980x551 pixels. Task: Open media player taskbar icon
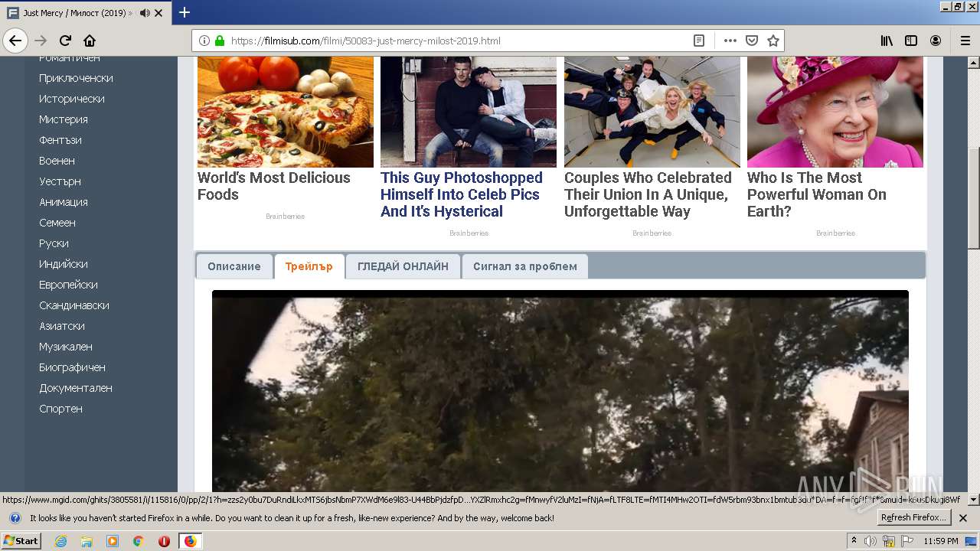click(113, 541)
